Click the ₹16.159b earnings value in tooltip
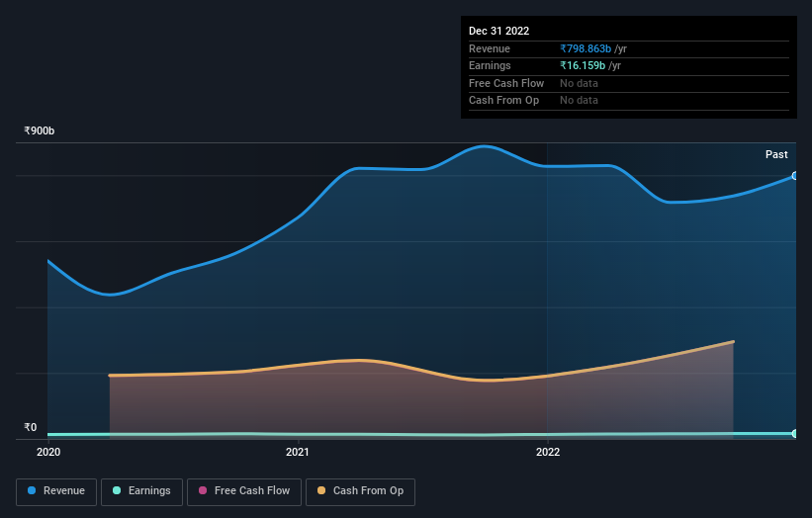 click(583, 65)
